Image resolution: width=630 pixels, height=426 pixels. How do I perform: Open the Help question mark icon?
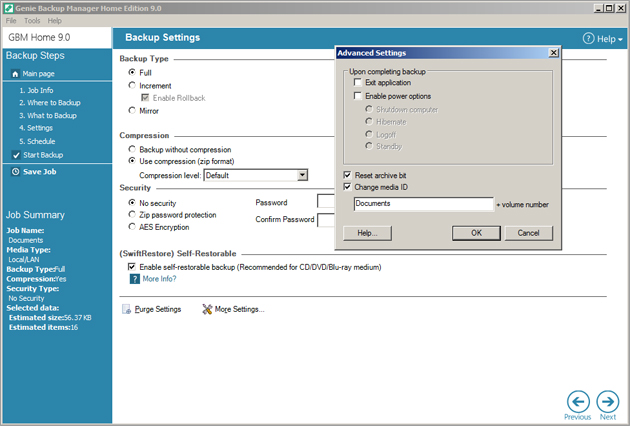point(589,38)
